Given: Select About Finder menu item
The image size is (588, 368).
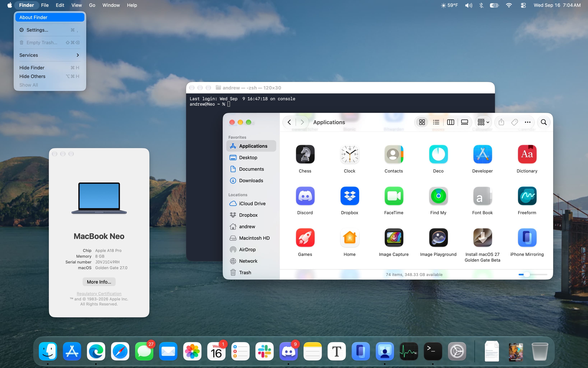Looking at the screenshot, I should pos(50,17).
